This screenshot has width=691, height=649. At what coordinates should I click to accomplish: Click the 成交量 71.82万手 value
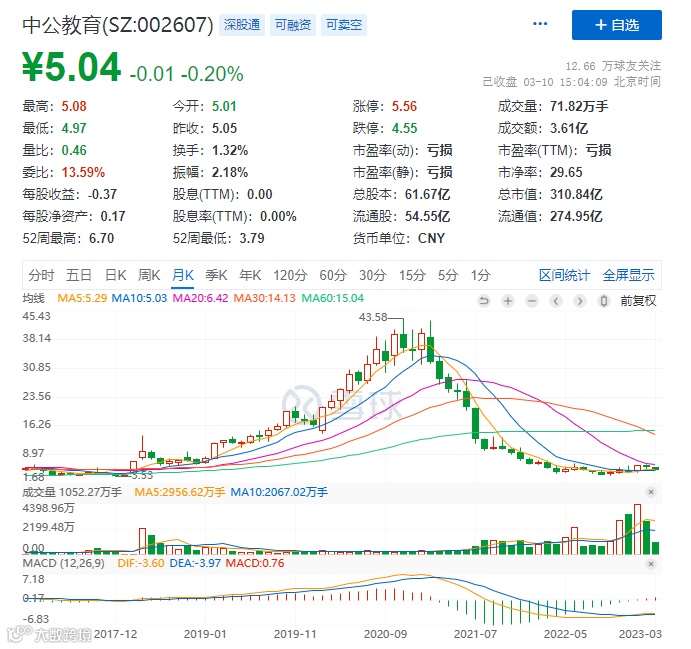579,106
